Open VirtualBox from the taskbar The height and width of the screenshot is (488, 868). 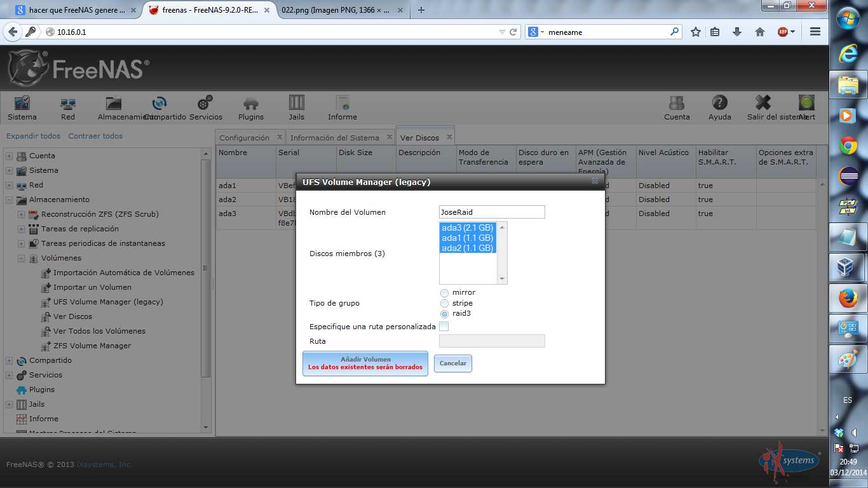(x=848, y=267)
